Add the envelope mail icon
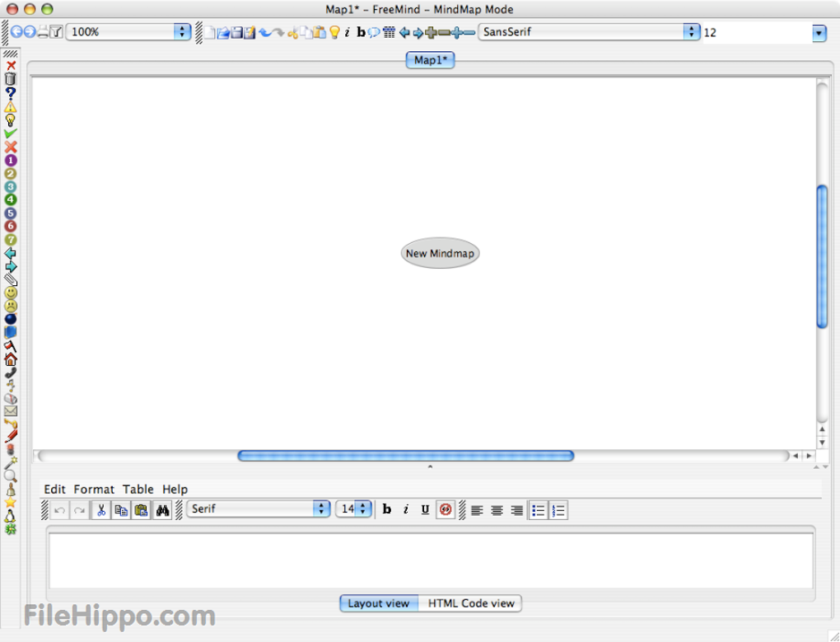The width and height of the screenshot is (840, 642). [10, 411]
